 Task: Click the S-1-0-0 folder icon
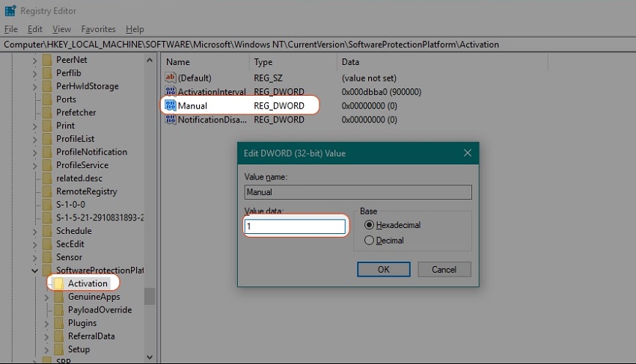tap(47, 205)
